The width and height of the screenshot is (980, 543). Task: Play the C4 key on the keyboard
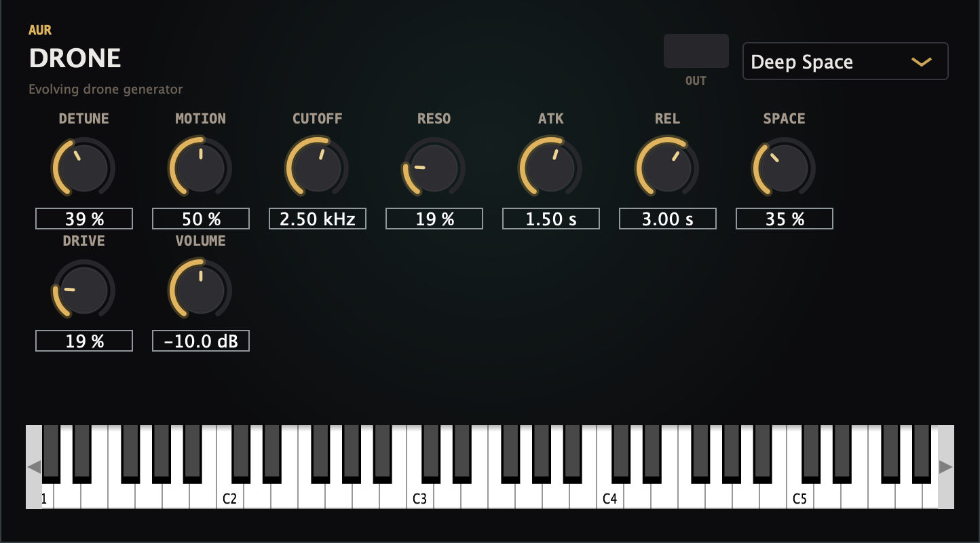click(x=610, y=498)
